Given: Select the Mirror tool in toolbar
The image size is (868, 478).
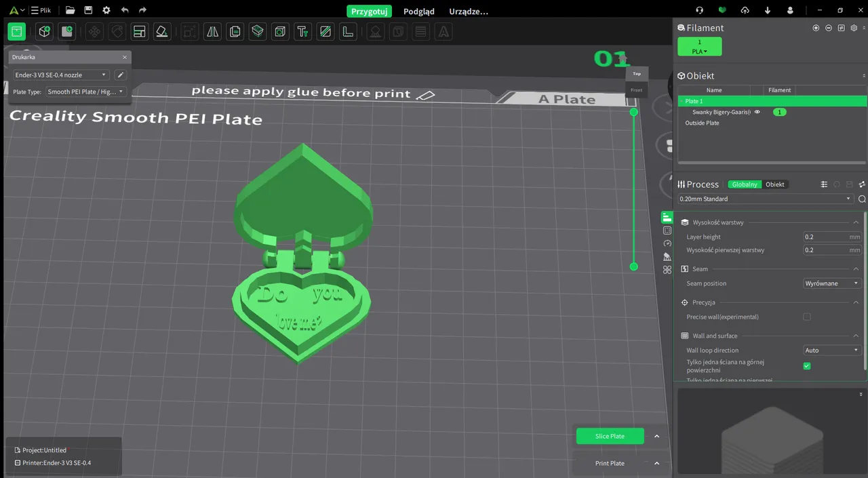Looking at the screenshot, I should tap(213, 31).
